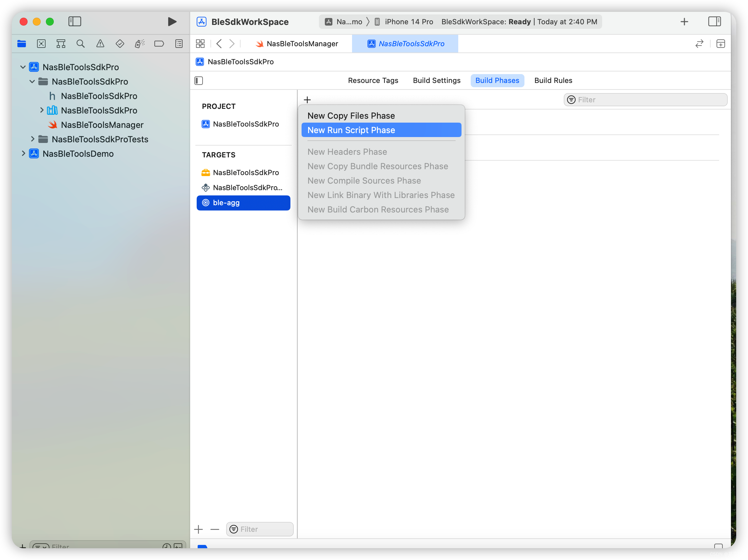The height and width of the screenshot is (560, 748).
Task: Collapse the NasBleToolsSdkPro root project
Action: pyautogui.click(x=23, y=67)
